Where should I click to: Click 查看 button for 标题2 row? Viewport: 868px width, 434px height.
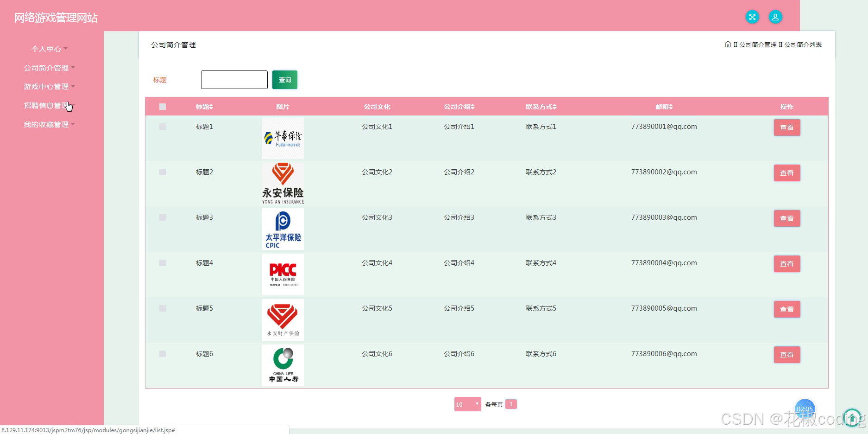coord(786,173)
